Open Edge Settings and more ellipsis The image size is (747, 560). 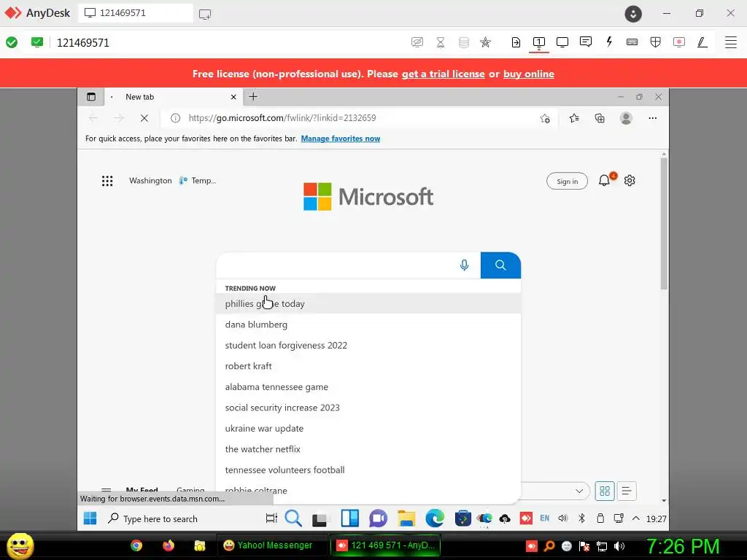tap(653, 117)
